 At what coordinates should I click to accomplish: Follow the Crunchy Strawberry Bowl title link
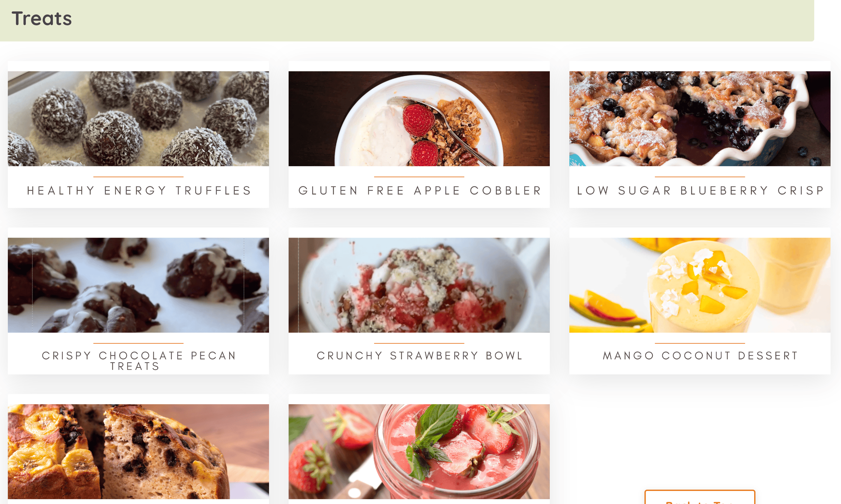click(x=420, y=355)
